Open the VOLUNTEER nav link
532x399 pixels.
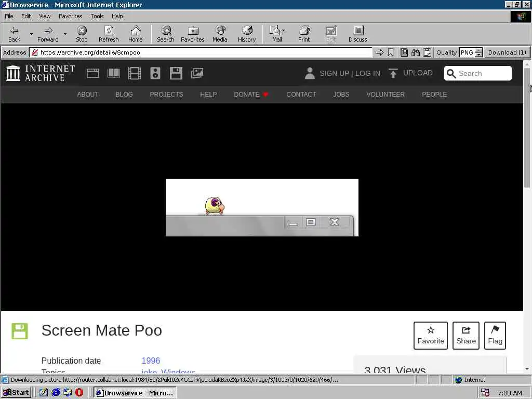click(385, 95)
